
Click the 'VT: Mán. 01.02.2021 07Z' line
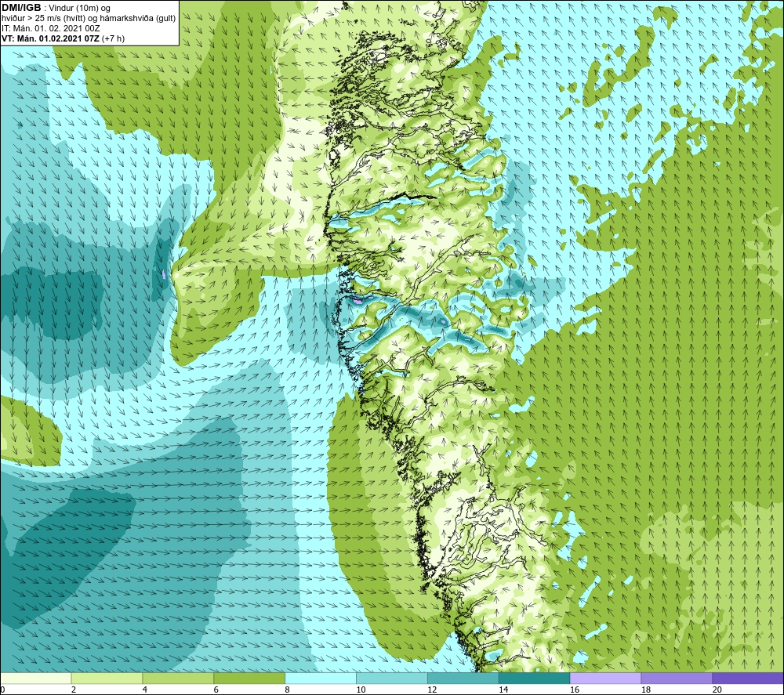[50, 38]
